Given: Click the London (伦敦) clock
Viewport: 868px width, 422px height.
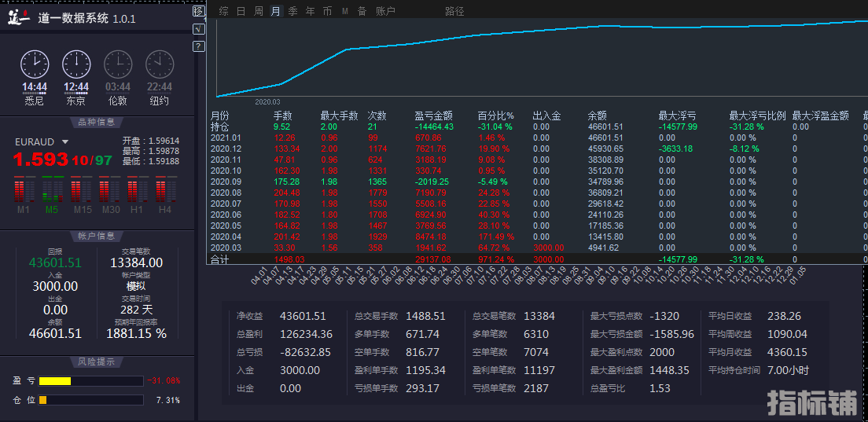Looking at the screenshot, I should coord(118,64).
